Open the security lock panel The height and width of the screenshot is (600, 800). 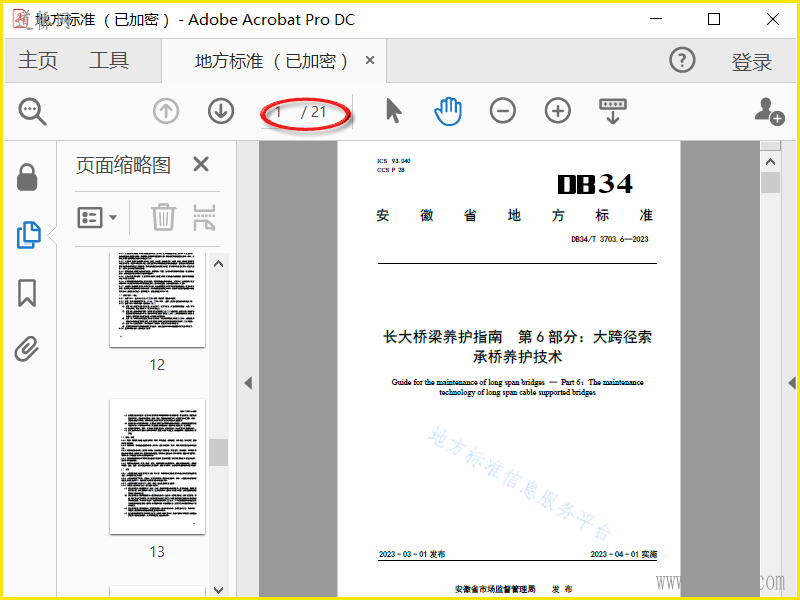coord(27,178)
